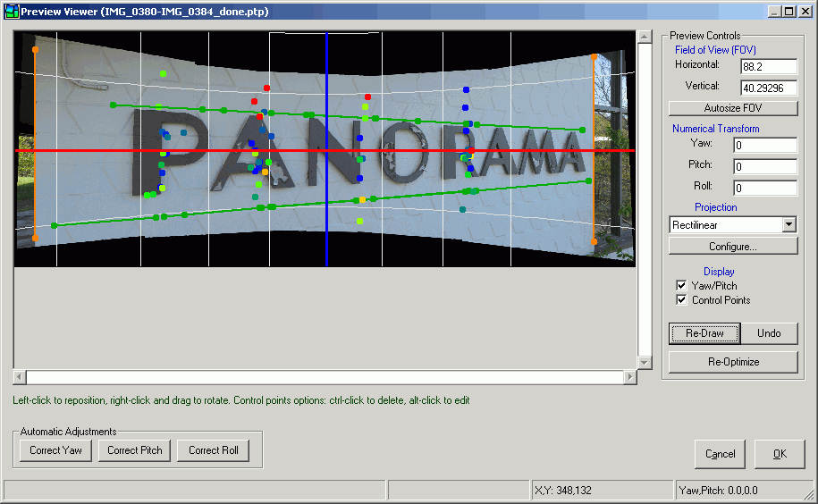Cancel the preview viewer dialog
Image resolution: width=818 pixels, height=504 pixels.
(x=720, y=454)
